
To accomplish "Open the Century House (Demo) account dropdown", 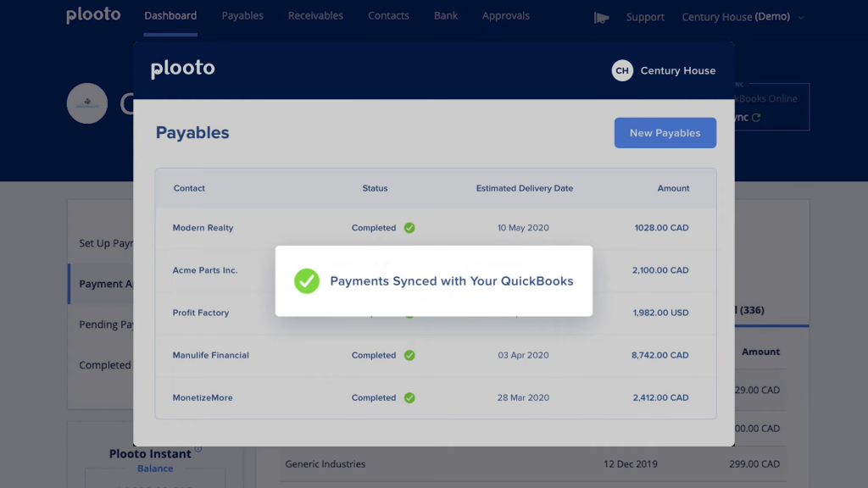I will tap(743, 17).
